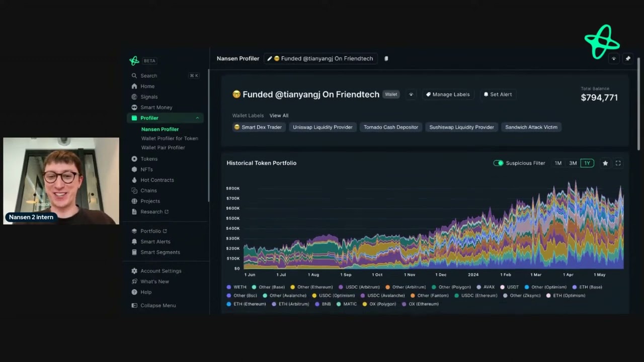This screenshot has height=362, width=644.
Task: Click the Set Alert button
Action: [498, 95]
